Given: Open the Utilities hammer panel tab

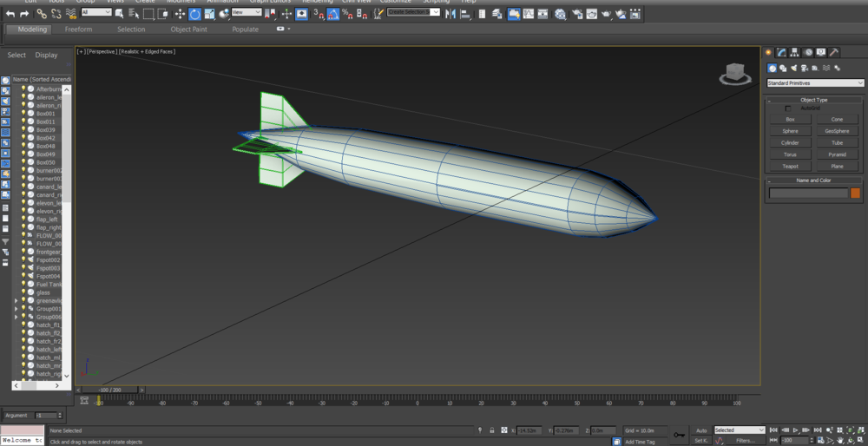Looking at the screenshot, I should 833,52.
